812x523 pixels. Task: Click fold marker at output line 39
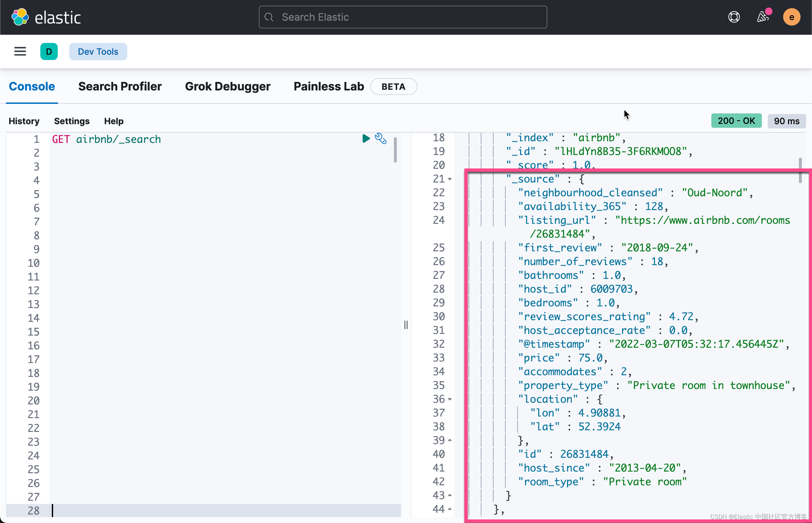click(450, 440)
